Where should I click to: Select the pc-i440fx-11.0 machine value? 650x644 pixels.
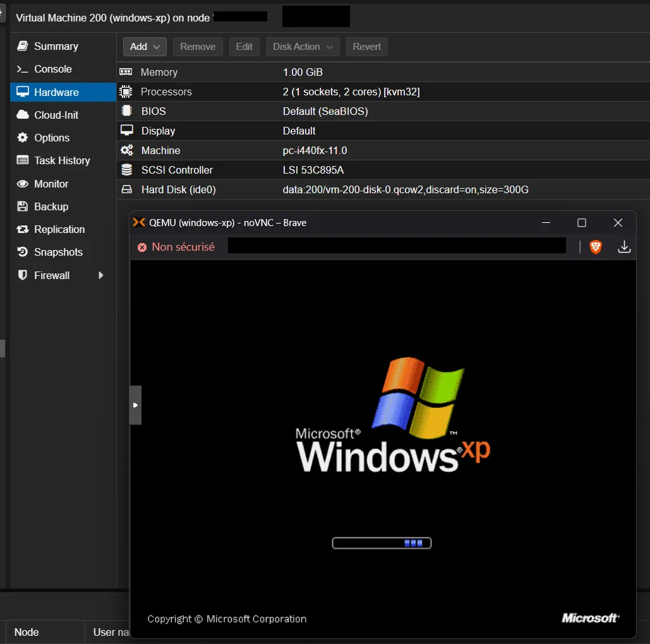(315, 150)
